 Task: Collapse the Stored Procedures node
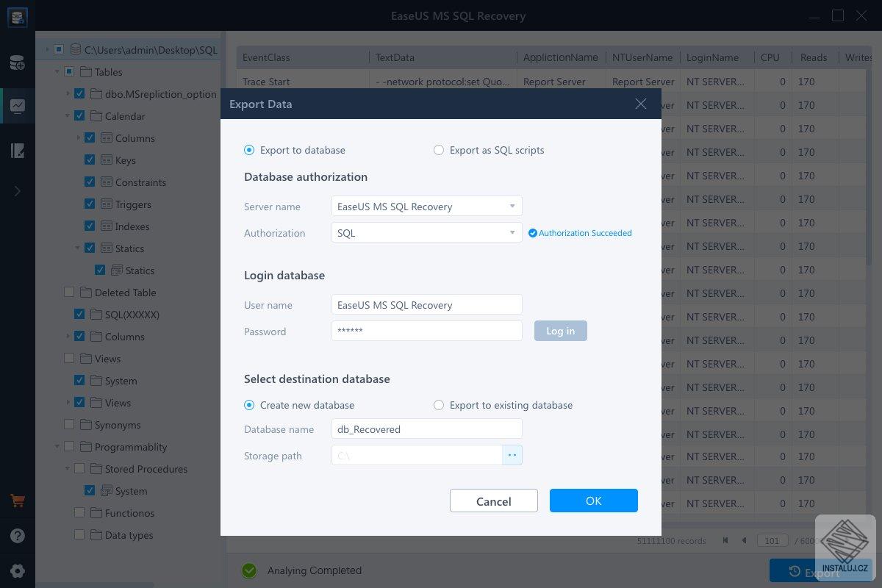point(68,469)
